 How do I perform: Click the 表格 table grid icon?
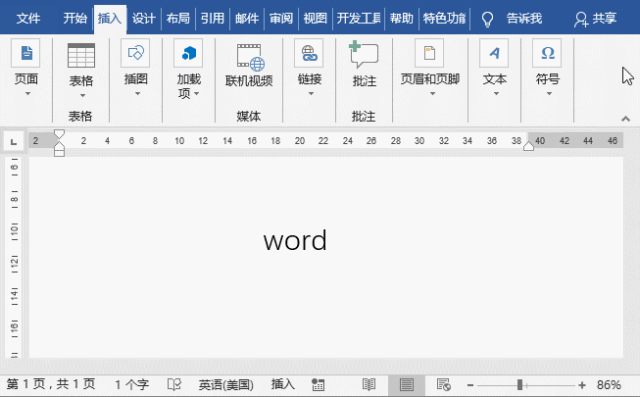tap(81, 55)
